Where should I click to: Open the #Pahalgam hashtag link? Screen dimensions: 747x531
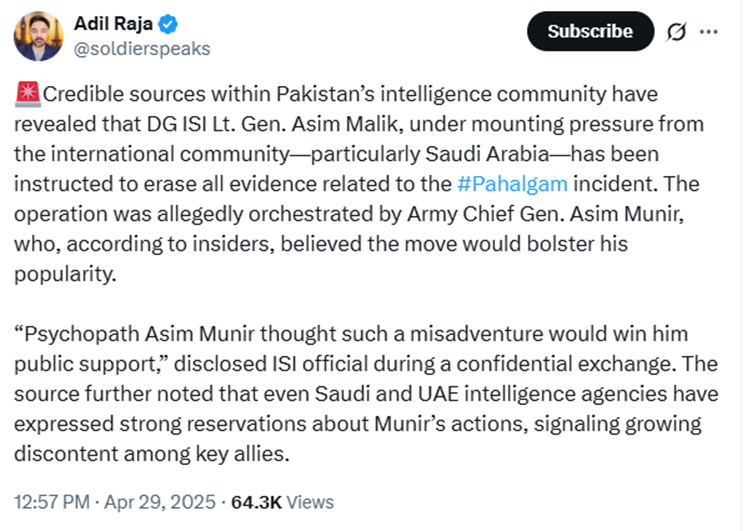512,184
